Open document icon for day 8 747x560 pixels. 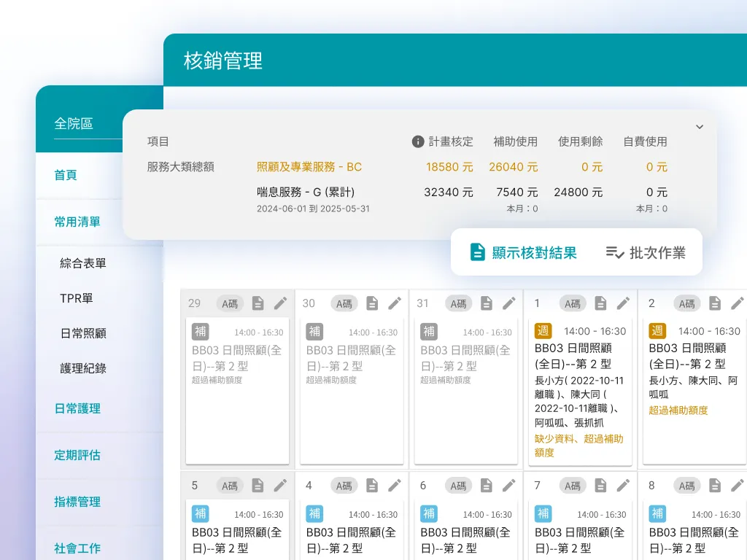point(715,485)
